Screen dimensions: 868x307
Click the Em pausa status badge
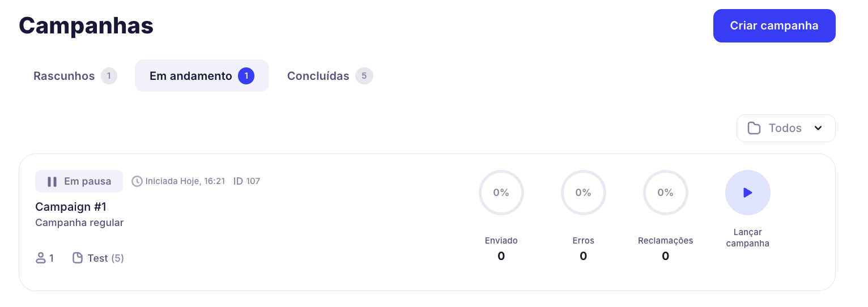tap(79, 181)
